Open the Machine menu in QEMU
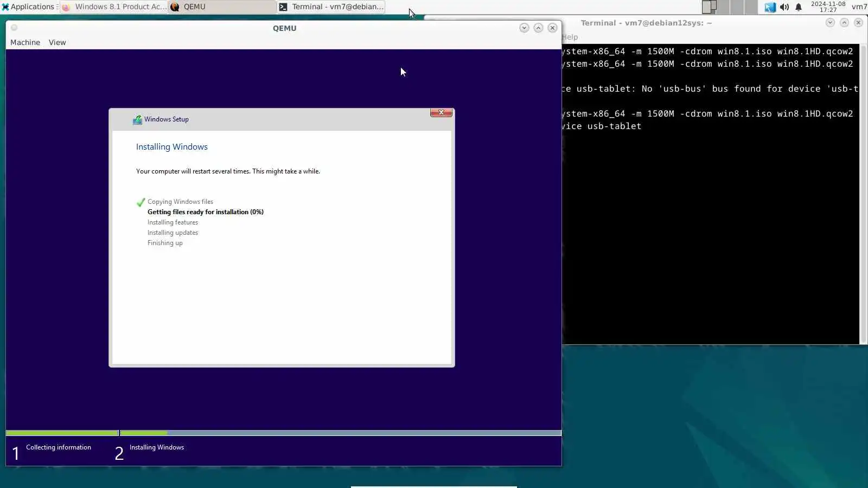This screenshot has width=868, height=488. pyautogui.click(x=25, y=42)
